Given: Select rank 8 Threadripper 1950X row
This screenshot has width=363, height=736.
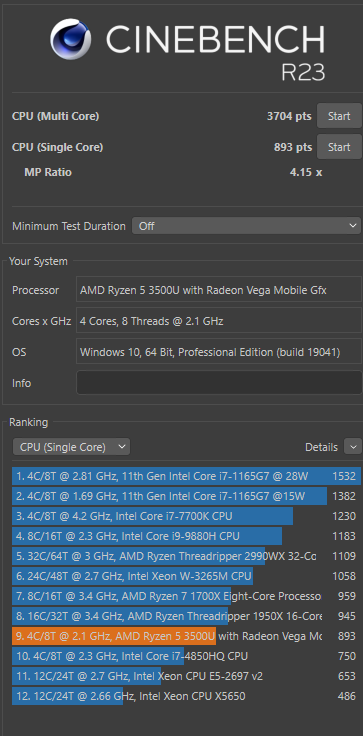Looking at the screenshot, I should [x=186, y=616].
